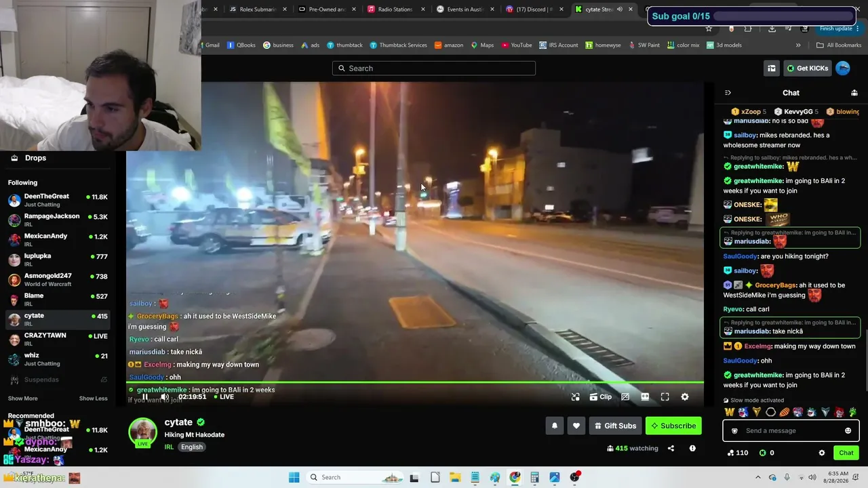868x488 pixels.
Task: Click the English language tag
Action: pyautogui.click(x=192, y=447)
